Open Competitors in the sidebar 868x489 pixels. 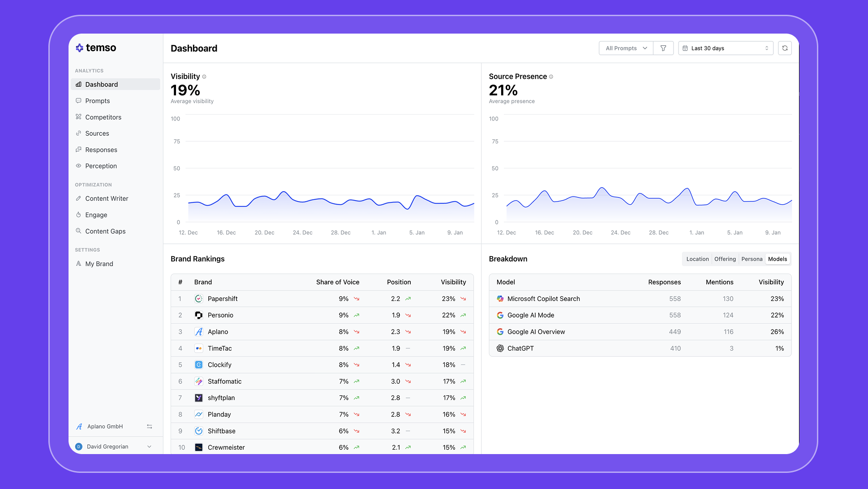point(103,117)
